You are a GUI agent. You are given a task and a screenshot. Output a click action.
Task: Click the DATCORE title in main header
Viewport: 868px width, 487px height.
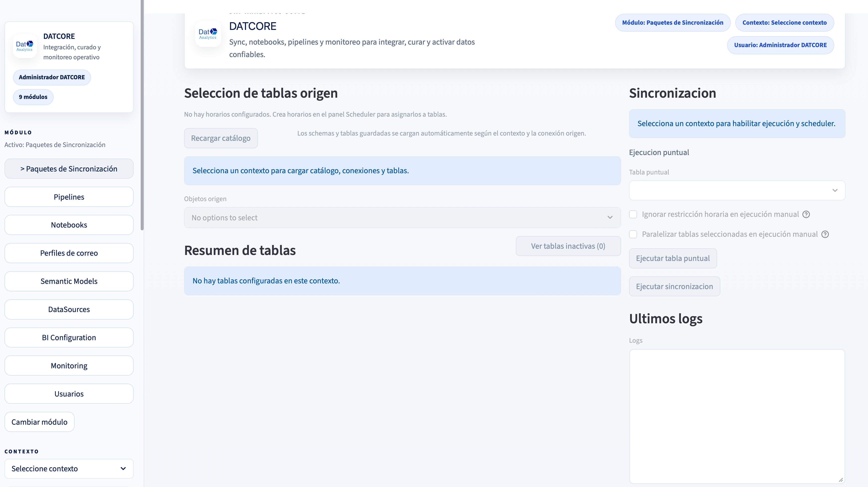click(x=253, y=26)
